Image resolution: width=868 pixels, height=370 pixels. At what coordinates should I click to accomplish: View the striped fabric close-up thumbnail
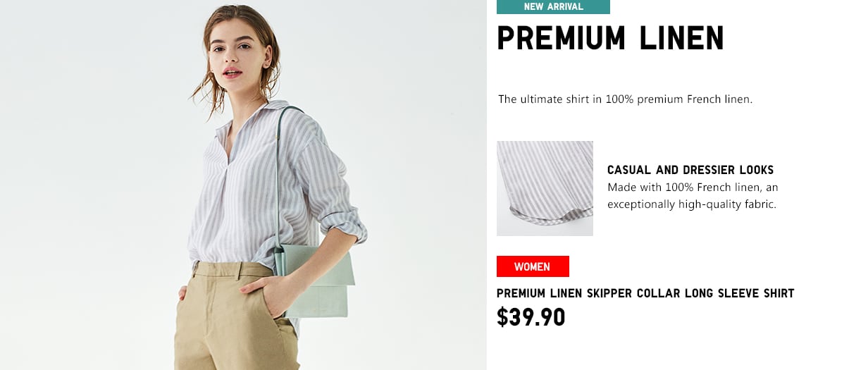click(545, 188)
